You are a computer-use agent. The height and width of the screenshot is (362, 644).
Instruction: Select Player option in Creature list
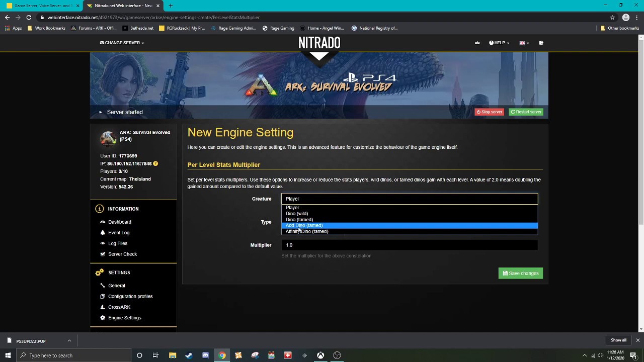pos(410,208)
